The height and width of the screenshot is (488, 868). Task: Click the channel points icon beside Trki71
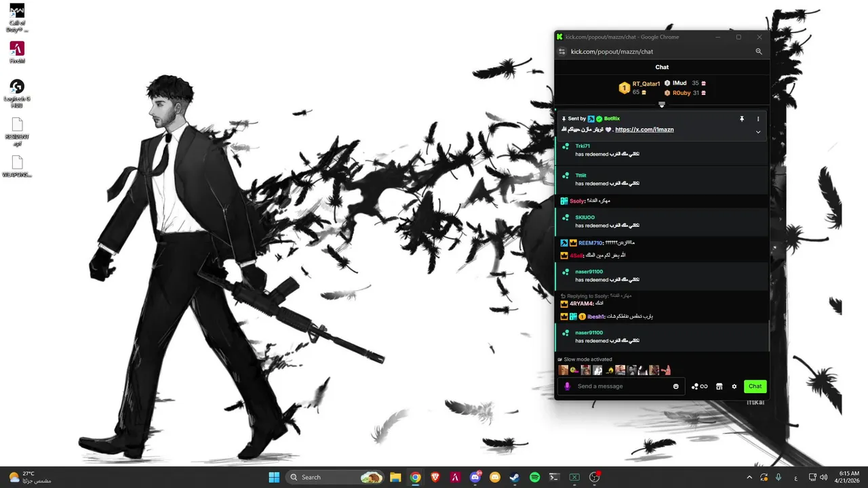tap(566, 146)
